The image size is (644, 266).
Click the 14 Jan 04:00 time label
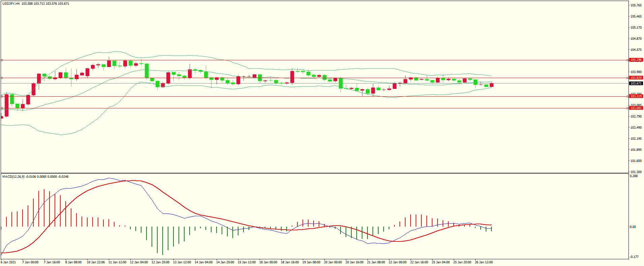(x=203, y=262)
